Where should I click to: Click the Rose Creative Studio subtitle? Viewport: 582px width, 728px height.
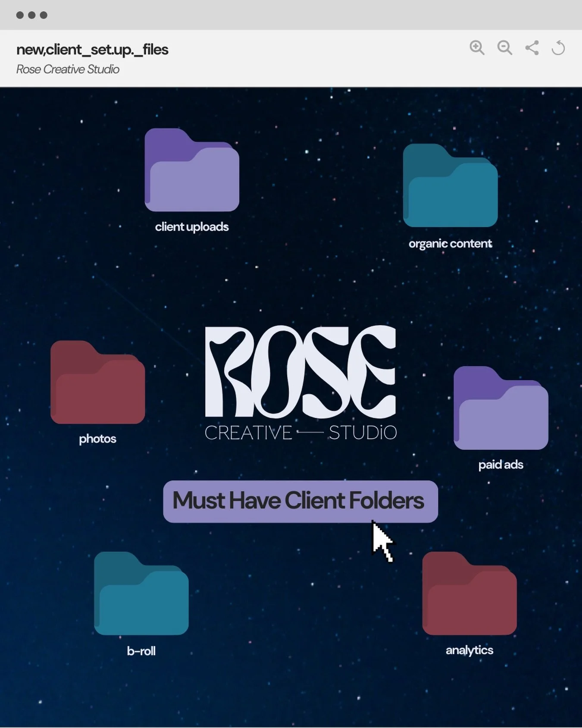click(68, 69)
